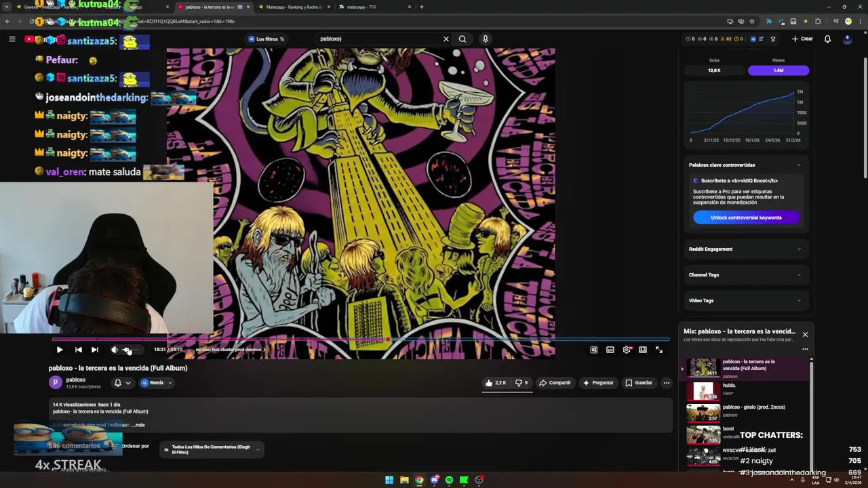Viewport: 868px width, 488px height.
Task: Open Chrome from the taskbar
Action: click(419, 480)
